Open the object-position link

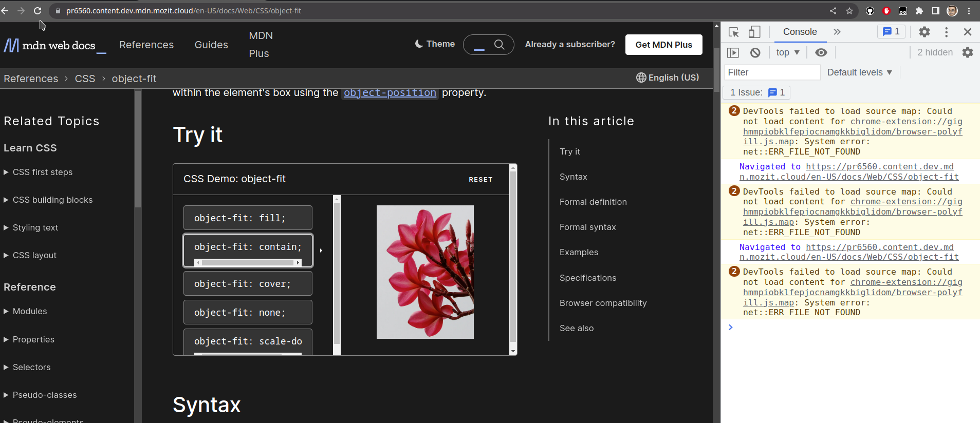coord(390,92)
